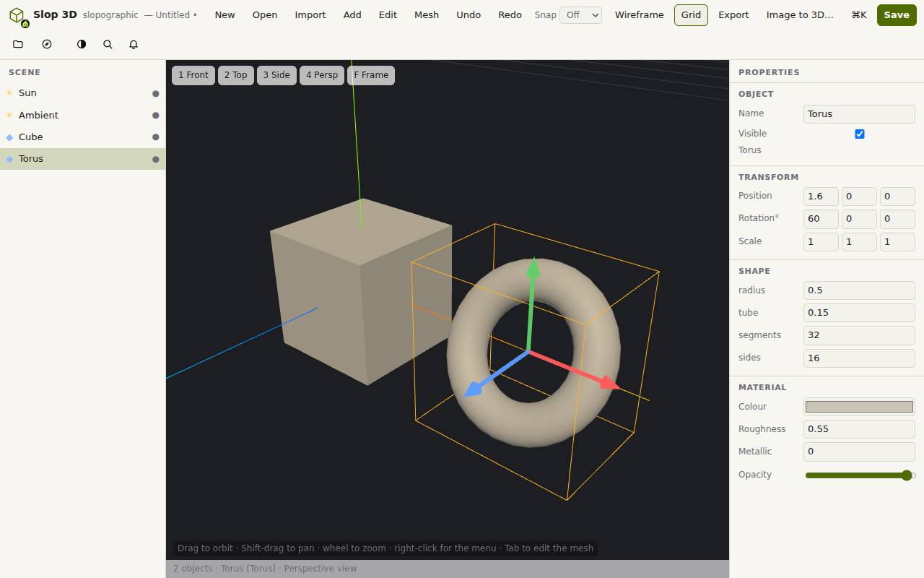Open the Add menu

tap(352, 14)
